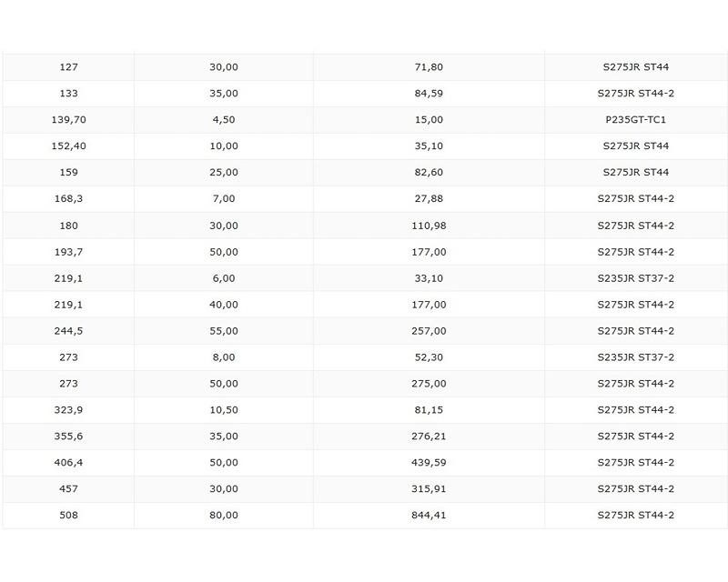Click the 127 diameter cell

point(68,67)
